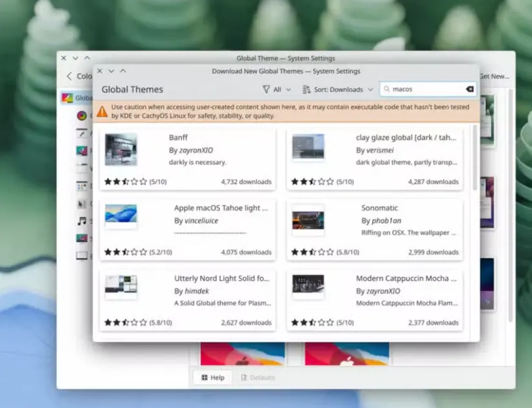The image size is (532, 408).
Task: Click Sonomatic star rating (5.8/10)
Action: click(x=325, y=252)
